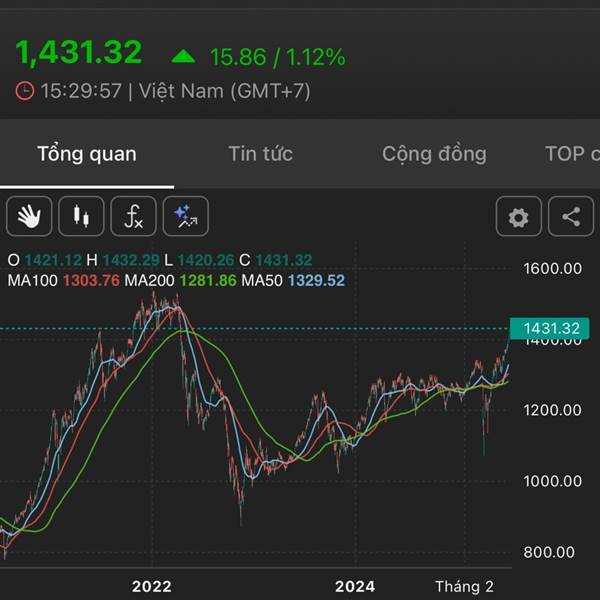Image resolution: width=600 pixels, height=600 pixels.
Task: Click the index value 1,431.32 header
Action: point(79,52)
